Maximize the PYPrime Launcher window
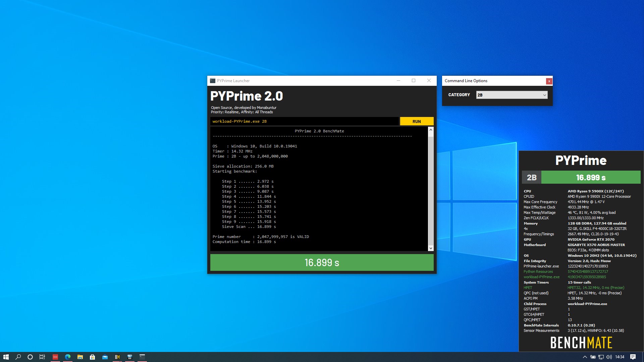Screen dimensions: 644x362 (x=414, y=81)
